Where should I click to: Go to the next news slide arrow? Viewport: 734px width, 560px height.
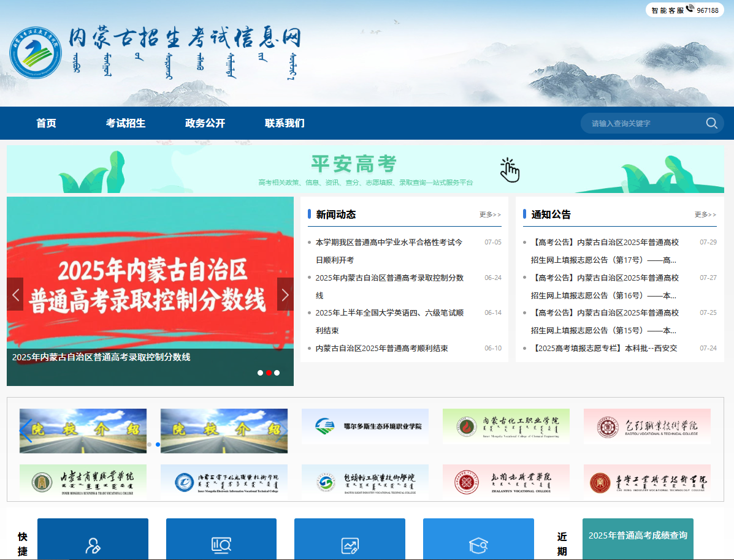285,294
